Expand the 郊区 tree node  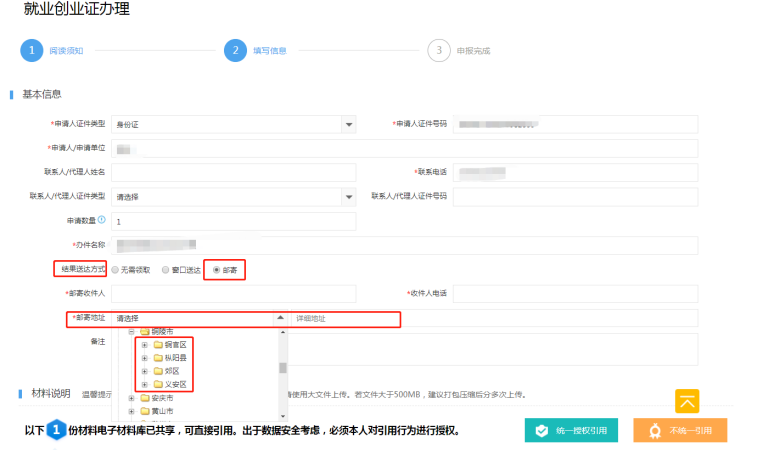click(x=145, y=371)
